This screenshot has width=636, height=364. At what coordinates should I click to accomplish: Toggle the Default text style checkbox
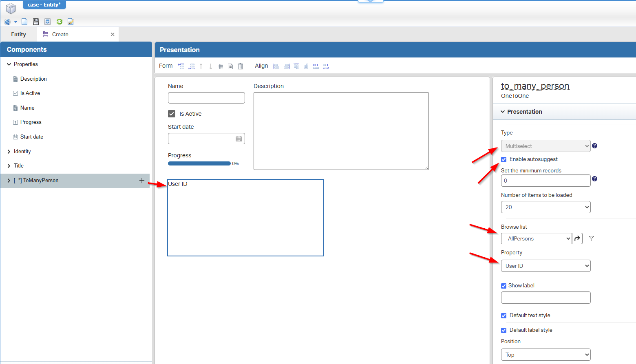[x=504, y=315]
